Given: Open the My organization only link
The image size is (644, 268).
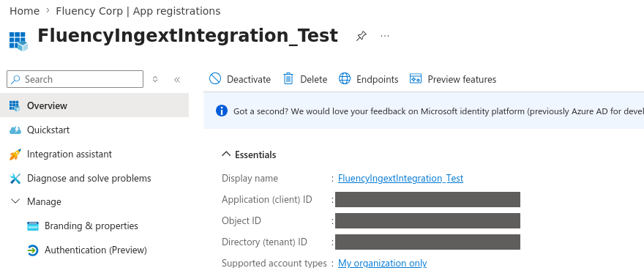Looking at the screenshot, I should pyautogui.click(x=382, y=263).
